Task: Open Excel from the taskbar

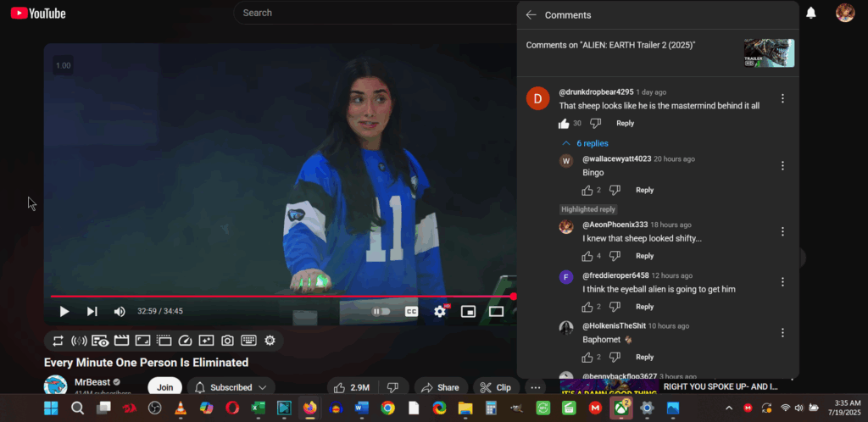Action: (258, 408)
